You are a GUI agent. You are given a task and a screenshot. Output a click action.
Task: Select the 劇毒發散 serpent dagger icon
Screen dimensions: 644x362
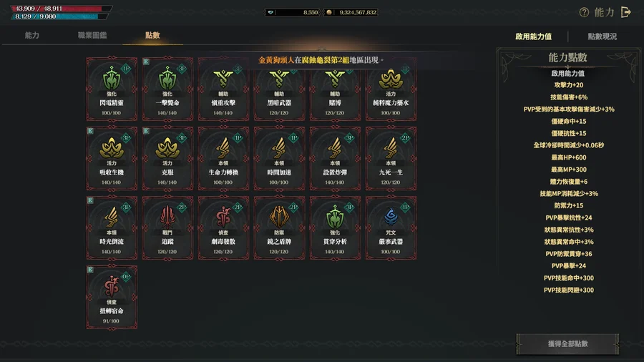pos(223,217)
